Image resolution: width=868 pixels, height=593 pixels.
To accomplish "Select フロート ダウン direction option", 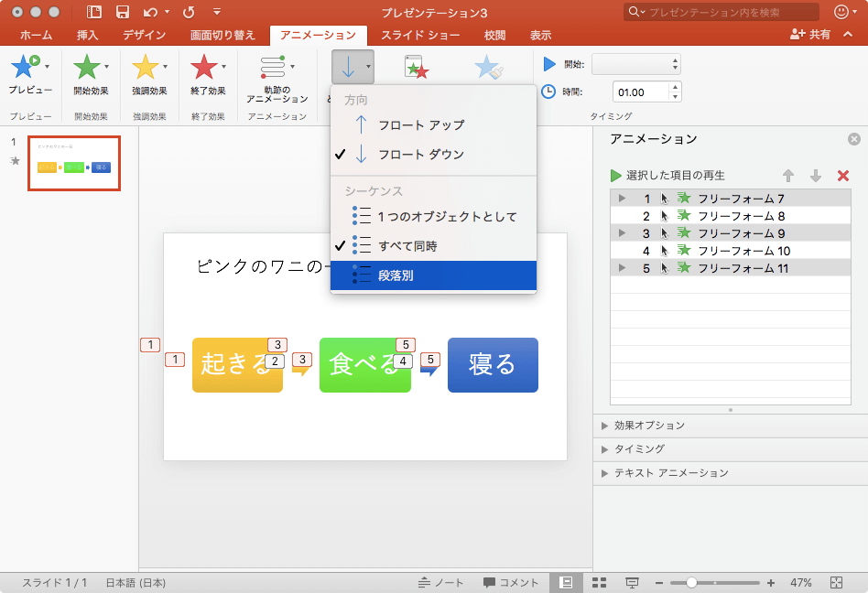I will point(433,155).
